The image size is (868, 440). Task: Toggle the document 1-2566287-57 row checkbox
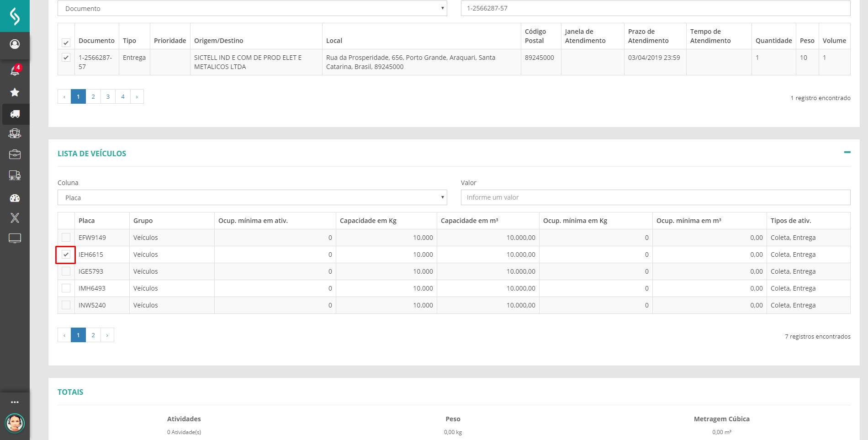coord(66,58)
